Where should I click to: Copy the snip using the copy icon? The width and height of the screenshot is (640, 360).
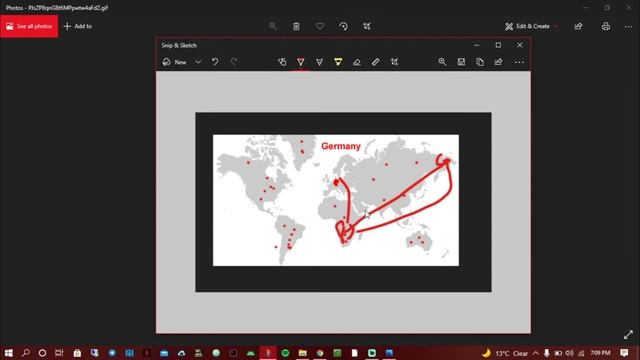(x=480, y=62)
